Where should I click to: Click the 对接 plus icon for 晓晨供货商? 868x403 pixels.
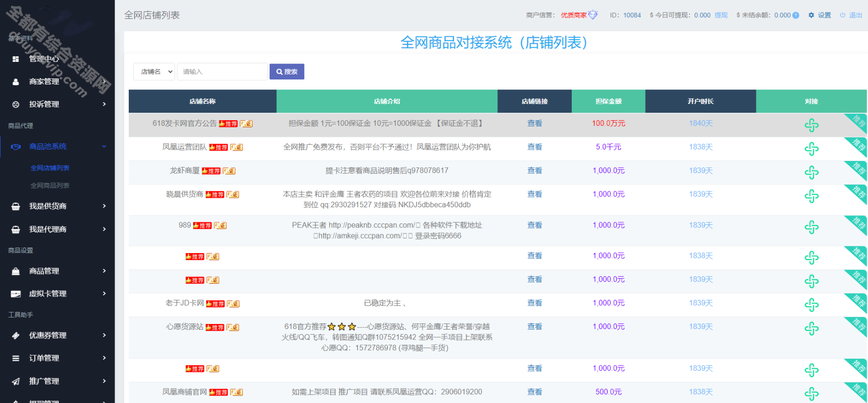tap(811, 196)
